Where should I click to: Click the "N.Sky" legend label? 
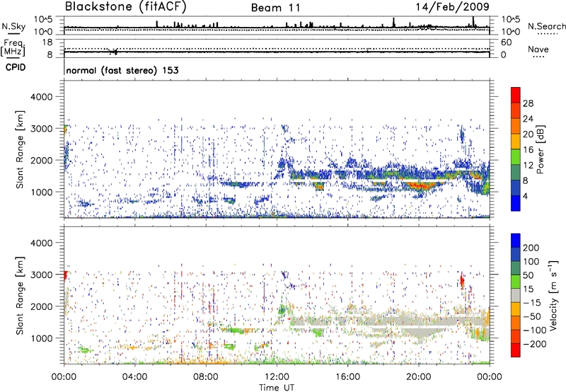coord(13,26)
